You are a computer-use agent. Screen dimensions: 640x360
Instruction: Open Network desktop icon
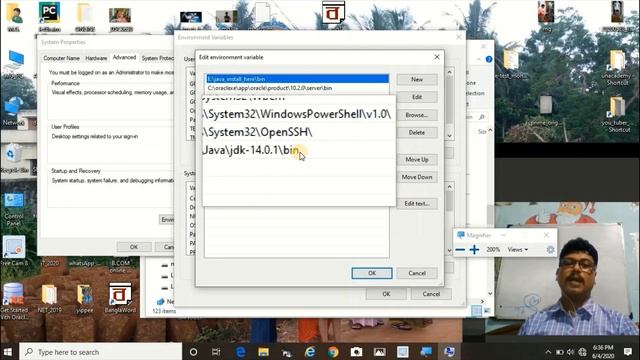pyautogui.click(x=14, y=111)
